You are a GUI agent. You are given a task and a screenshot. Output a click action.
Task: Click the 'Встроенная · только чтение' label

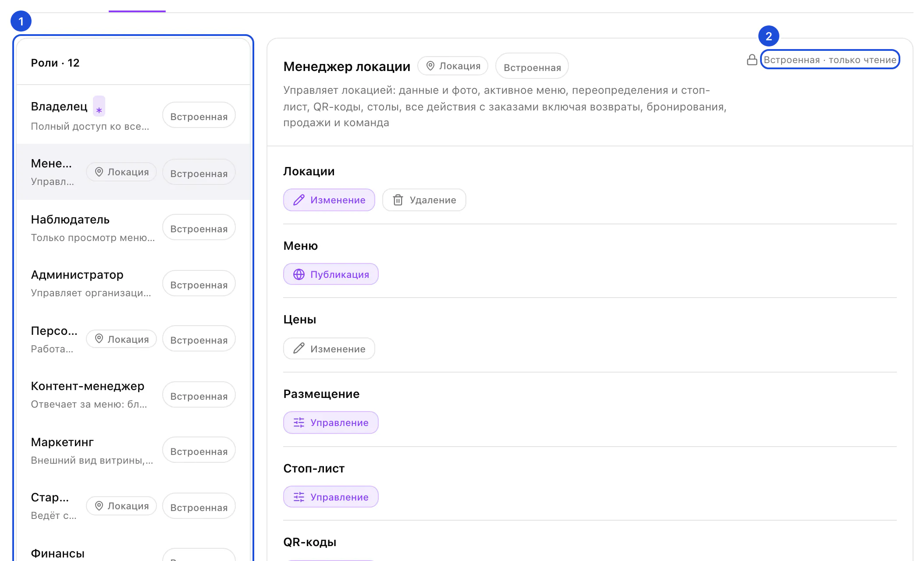click(830, 60)
